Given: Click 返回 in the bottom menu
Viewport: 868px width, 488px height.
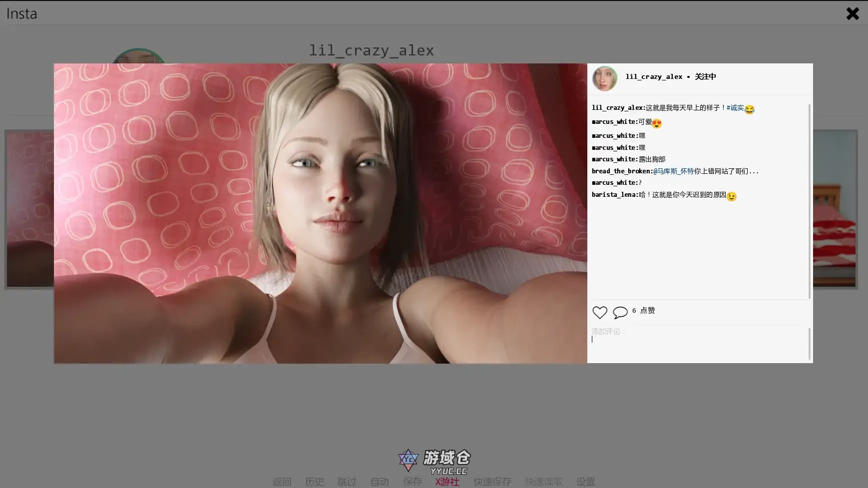Looking at the screenshot, I should pos(282,482).
